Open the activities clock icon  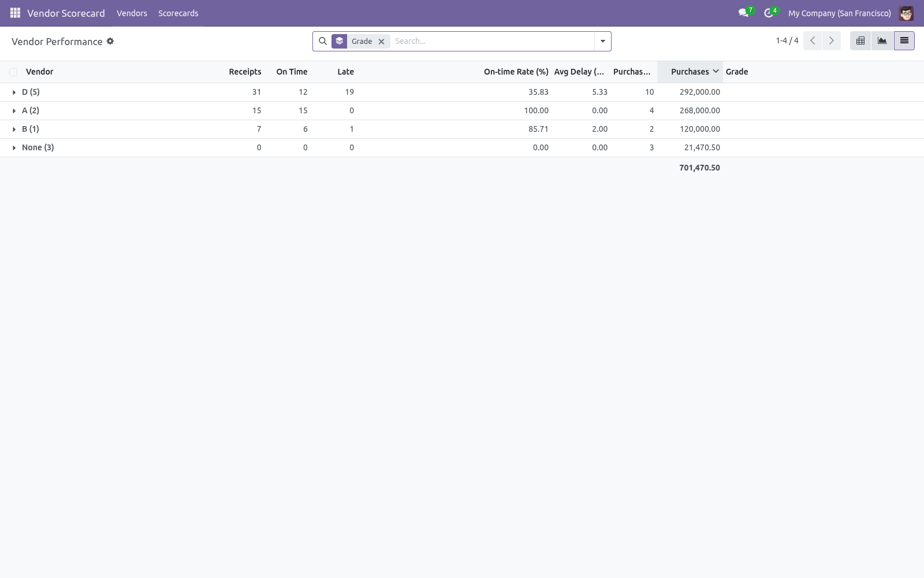click(x=768, y=13)
